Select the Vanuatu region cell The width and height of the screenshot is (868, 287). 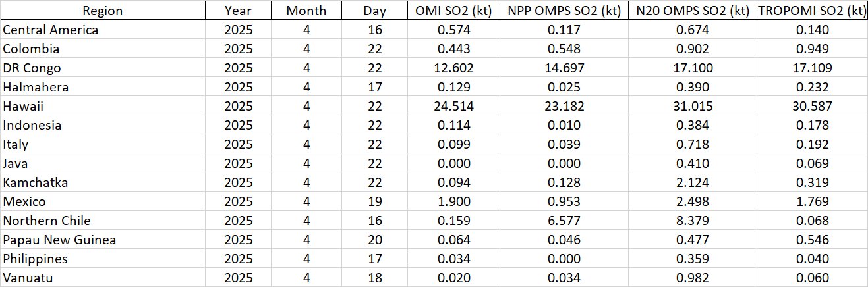[28, 278]
